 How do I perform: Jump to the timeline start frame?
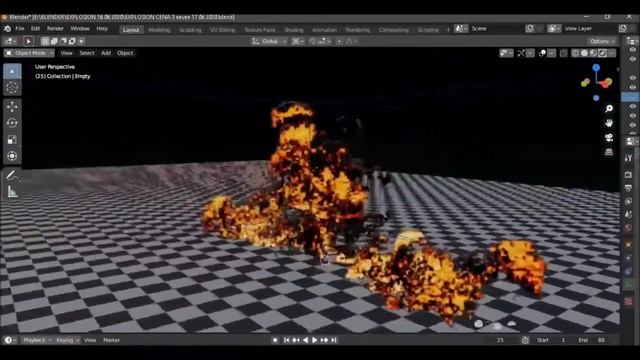[x=287, y=340]
